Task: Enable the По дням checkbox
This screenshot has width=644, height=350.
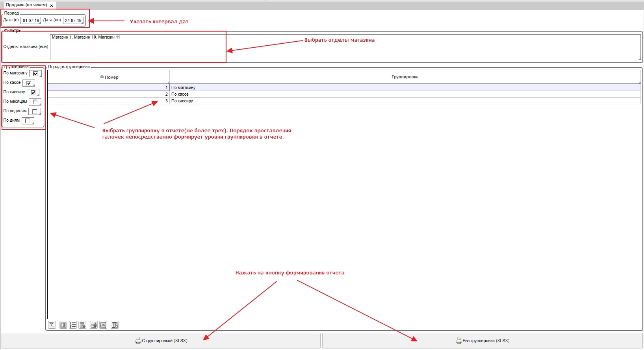Action: point(28,121)
